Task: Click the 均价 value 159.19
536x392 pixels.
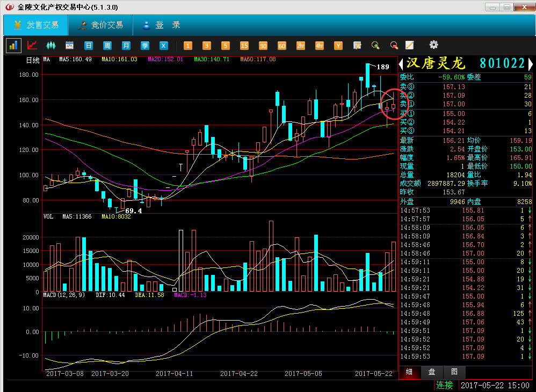Action: pyautogui.click(x=521, y=141)
